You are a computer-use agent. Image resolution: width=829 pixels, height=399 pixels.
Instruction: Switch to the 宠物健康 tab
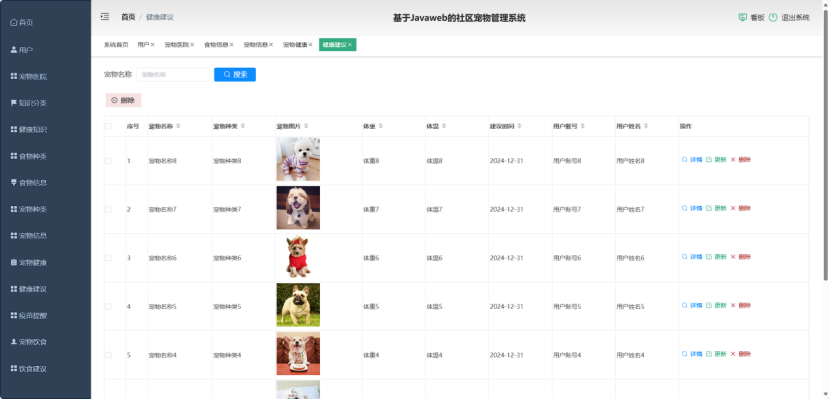click(x=294, y=45)
